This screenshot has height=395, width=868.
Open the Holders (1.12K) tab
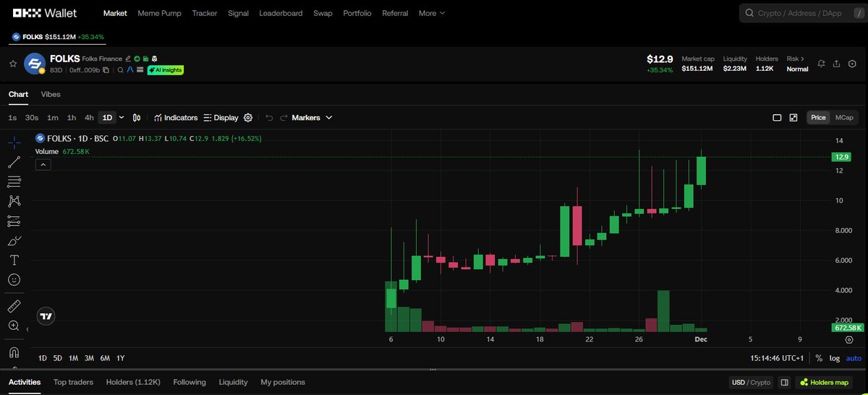pos(133,382)
